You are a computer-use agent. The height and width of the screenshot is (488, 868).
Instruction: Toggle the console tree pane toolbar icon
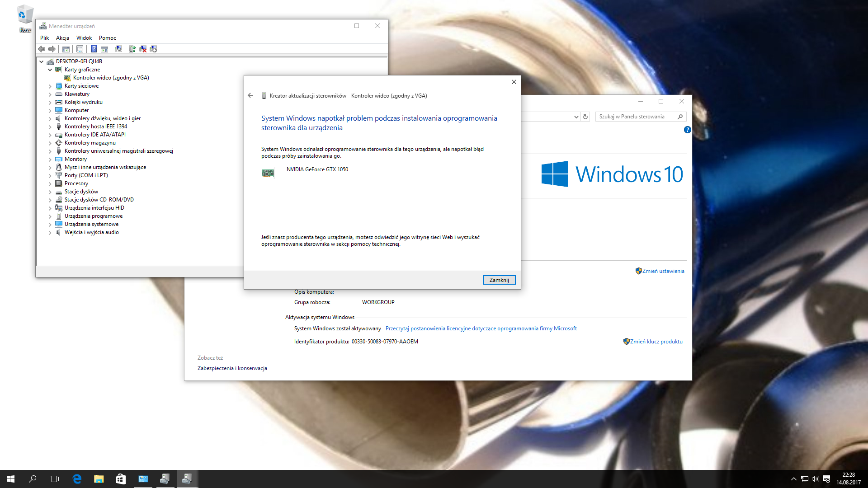point(66,49)
